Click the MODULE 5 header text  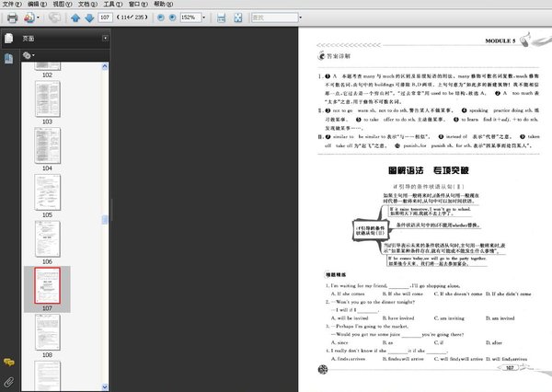click(500, 40)
